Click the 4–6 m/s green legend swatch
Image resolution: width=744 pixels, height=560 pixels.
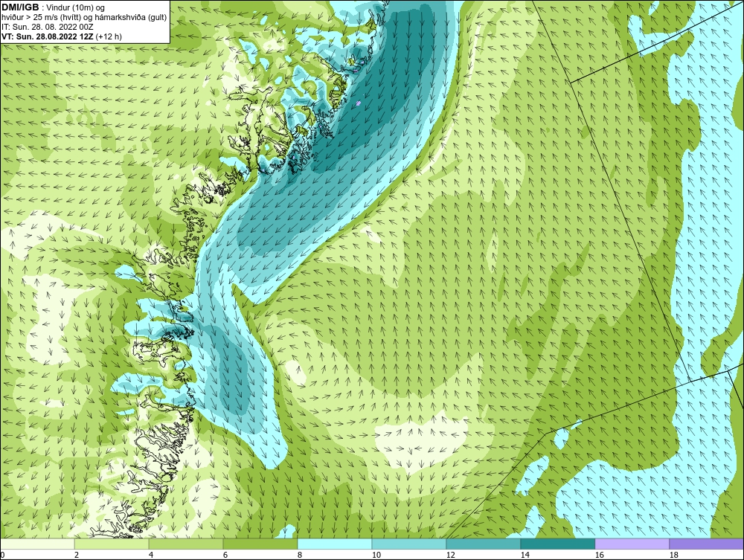186,544
